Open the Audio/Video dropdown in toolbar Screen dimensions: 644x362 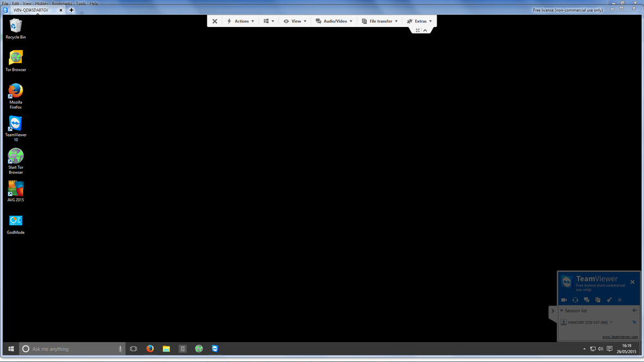[334, 21]
